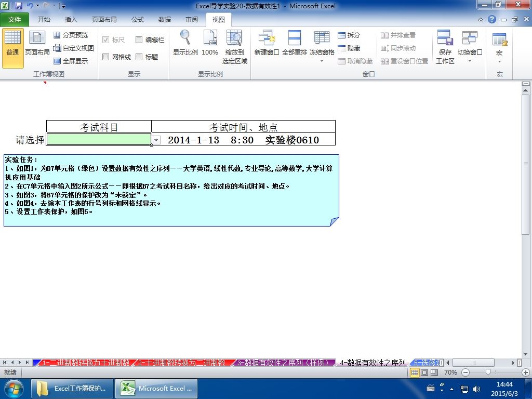This screenshot has width=532, height=399.
Task: Click the Save icon in quick access toolbar
Action: (x=19, y=6)
